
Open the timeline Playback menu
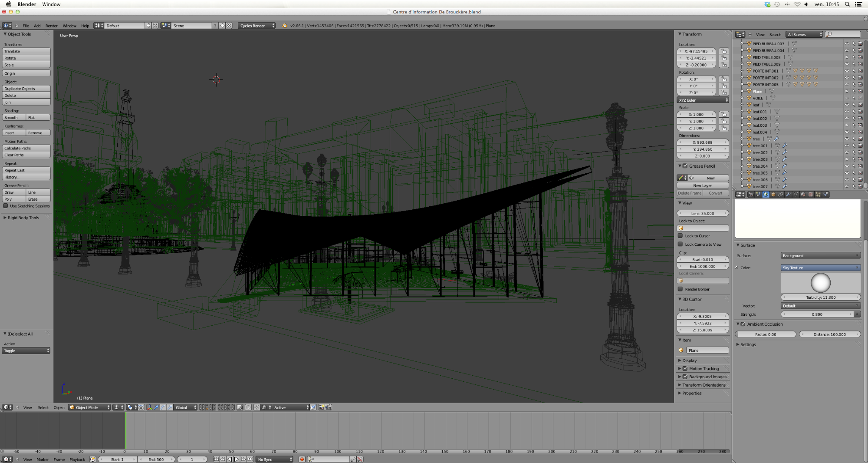[x=77, y=459]
